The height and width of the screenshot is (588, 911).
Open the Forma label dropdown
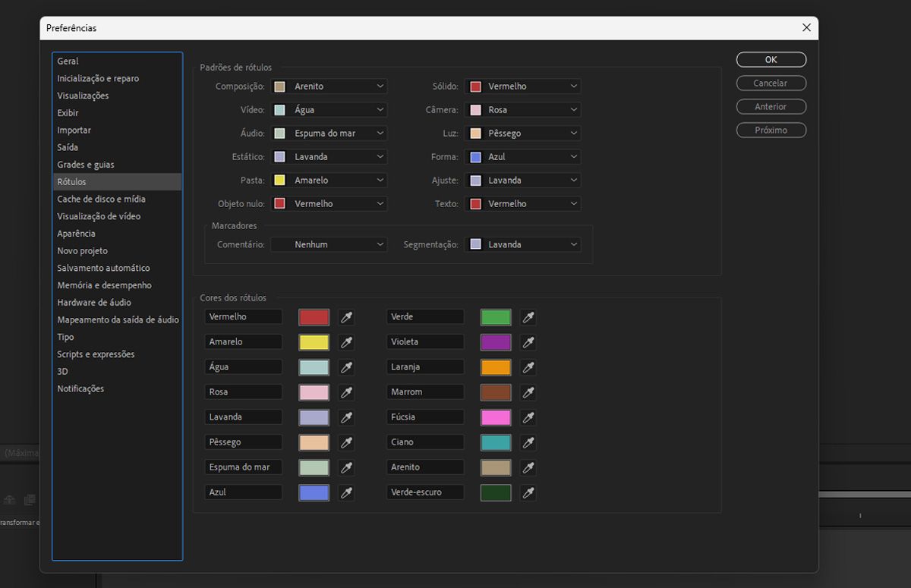[522, 157]
